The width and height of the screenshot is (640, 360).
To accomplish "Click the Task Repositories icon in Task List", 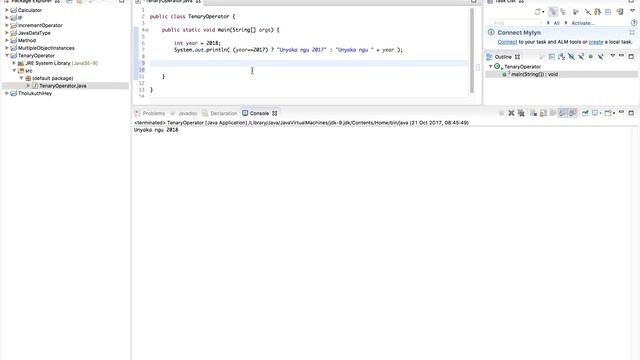I will tap(620, 12).
